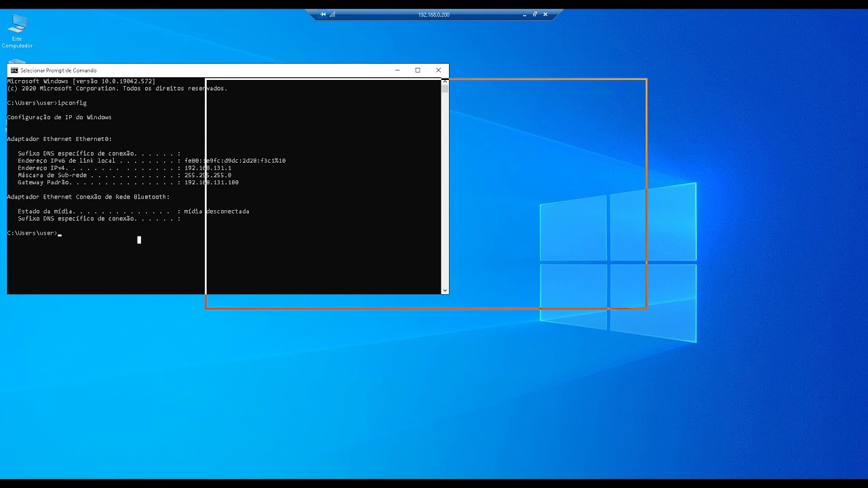The image size is (868, 488).
Task: Click scrollbar down arrow in Command Prompt
Action: click(445, 290)
